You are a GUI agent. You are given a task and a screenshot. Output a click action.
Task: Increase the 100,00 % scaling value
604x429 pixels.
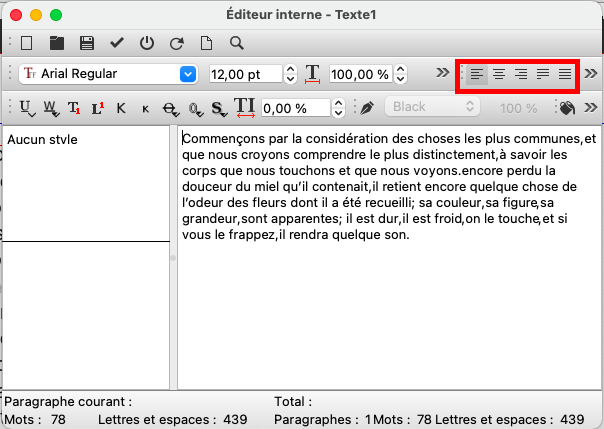(x=401, y=69)
